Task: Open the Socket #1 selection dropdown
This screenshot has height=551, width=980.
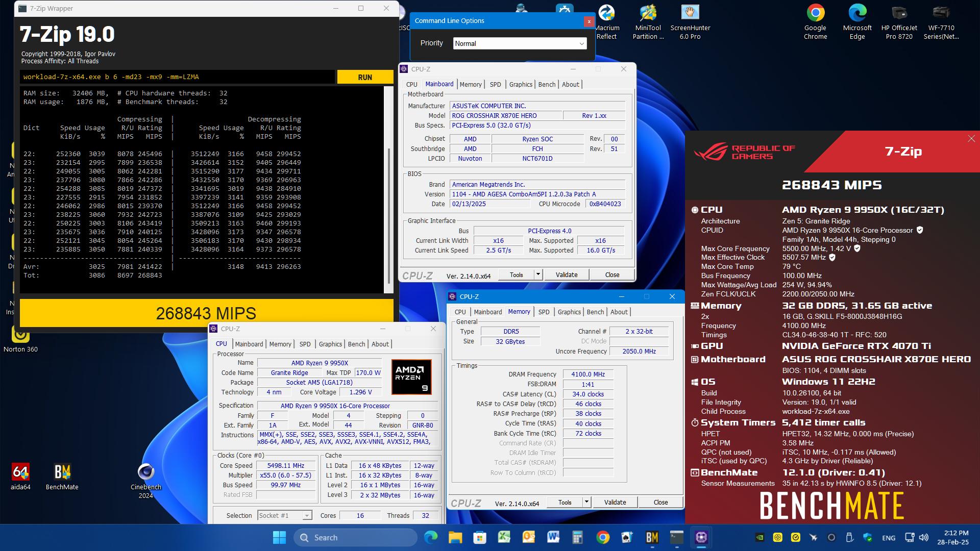Action: pos(284,516)
